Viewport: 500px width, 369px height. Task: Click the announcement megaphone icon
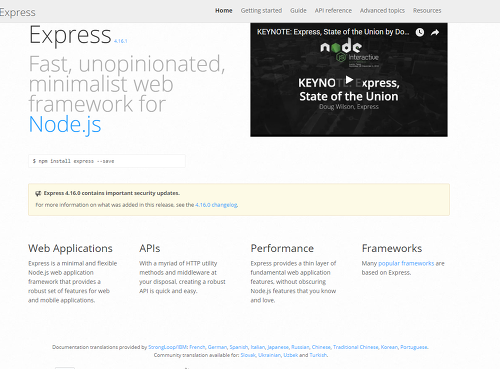[x=38, y=193]
